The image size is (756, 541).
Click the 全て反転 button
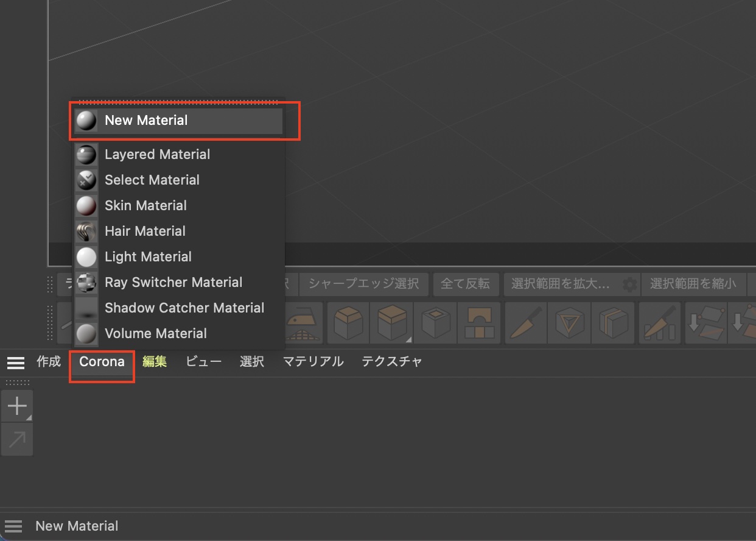465,284
